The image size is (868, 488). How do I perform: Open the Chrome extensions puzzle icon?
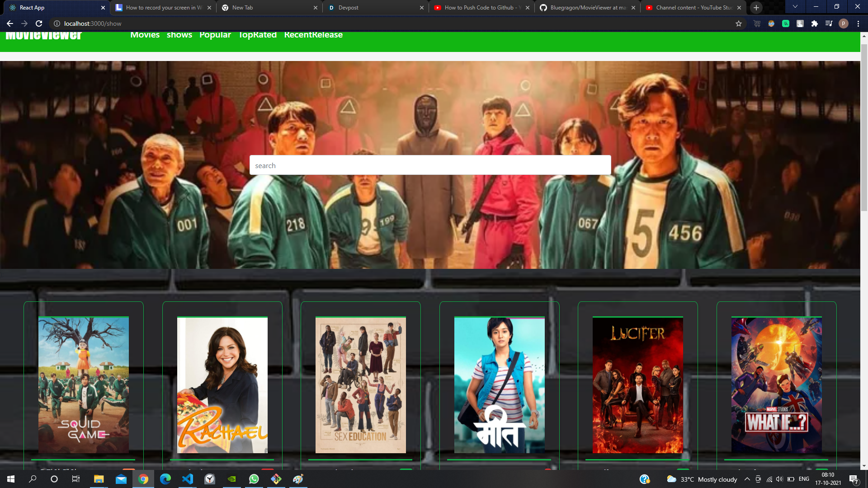[x=814, y=23]
